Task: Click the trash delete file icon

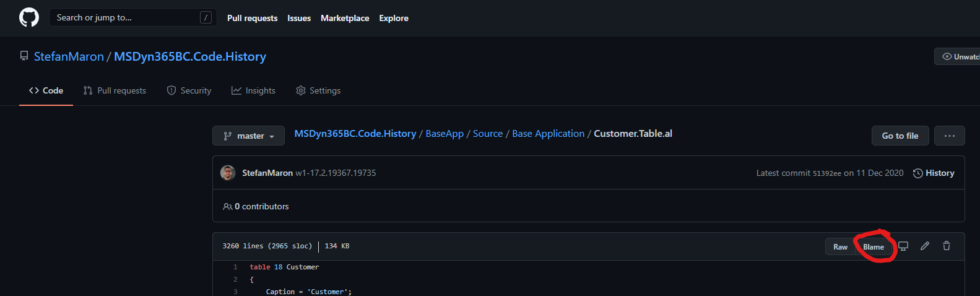Action: tap(947, 246)
